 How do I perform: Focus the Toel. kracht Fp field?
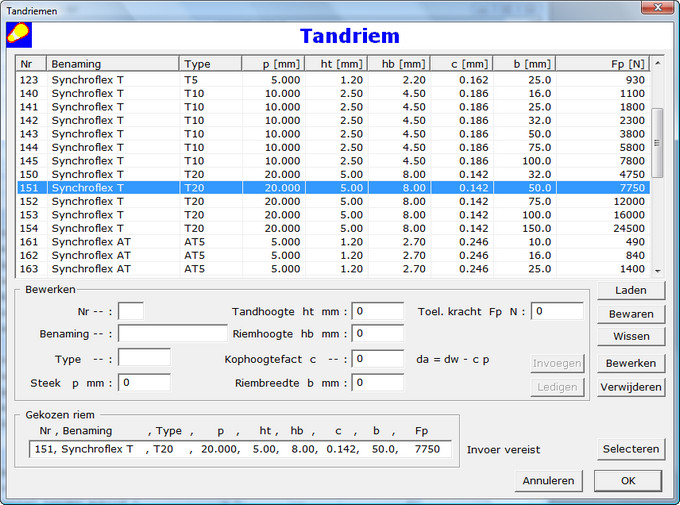[x=557, y=311]
